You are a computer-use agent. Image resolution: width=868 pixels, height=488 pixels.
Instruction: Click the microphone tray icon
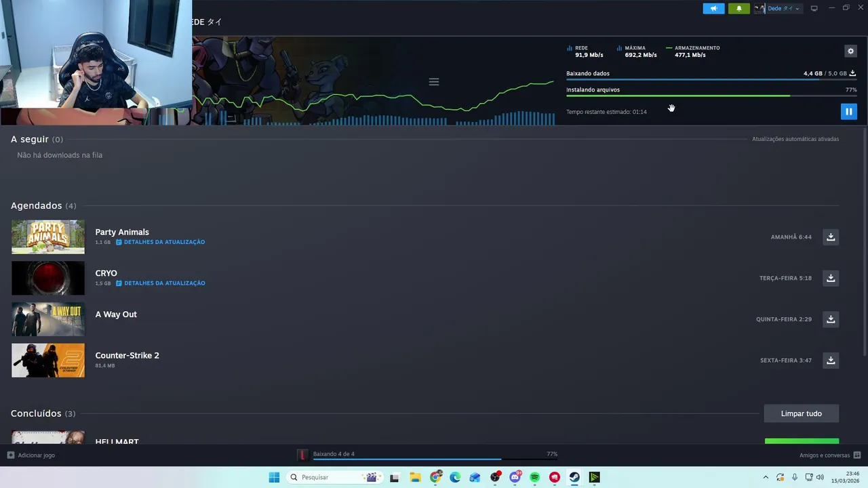tap(795, 477)
